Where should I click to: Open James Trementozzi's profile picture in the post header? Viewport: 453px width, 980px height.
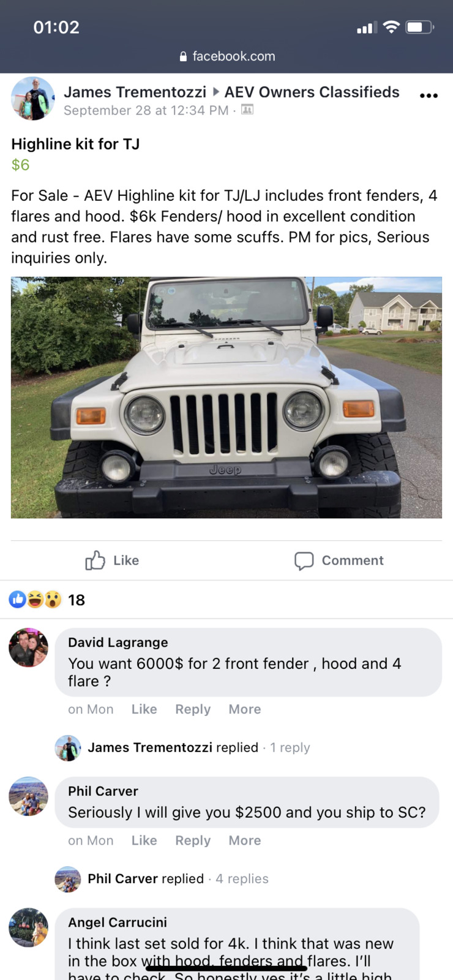click(33, 99)
